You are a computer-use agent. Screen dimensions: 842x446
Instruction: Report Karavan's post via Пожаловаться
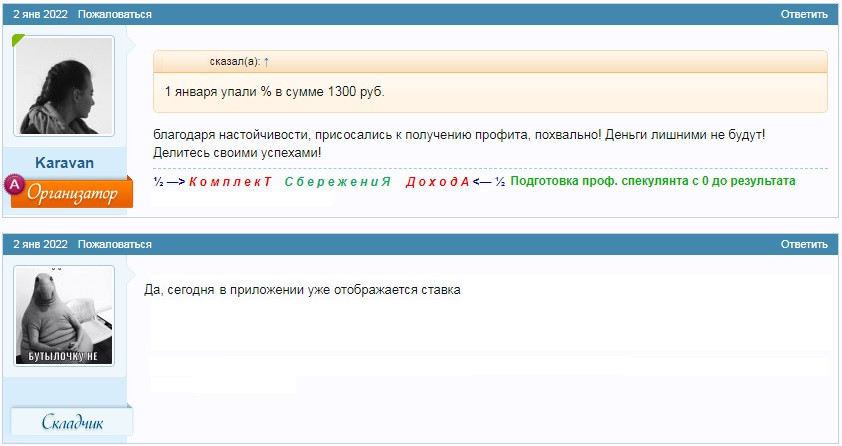pyautogui.click(x=114, y=14)
